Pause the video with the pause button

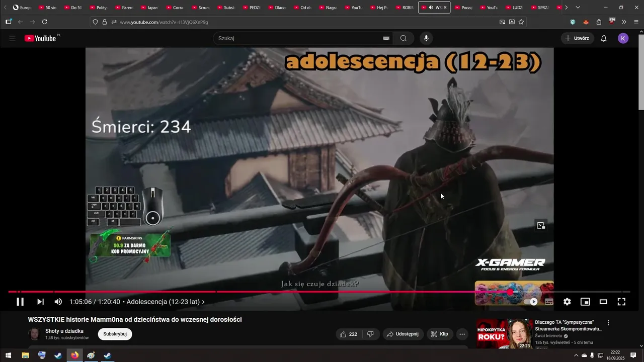point(20,302)
